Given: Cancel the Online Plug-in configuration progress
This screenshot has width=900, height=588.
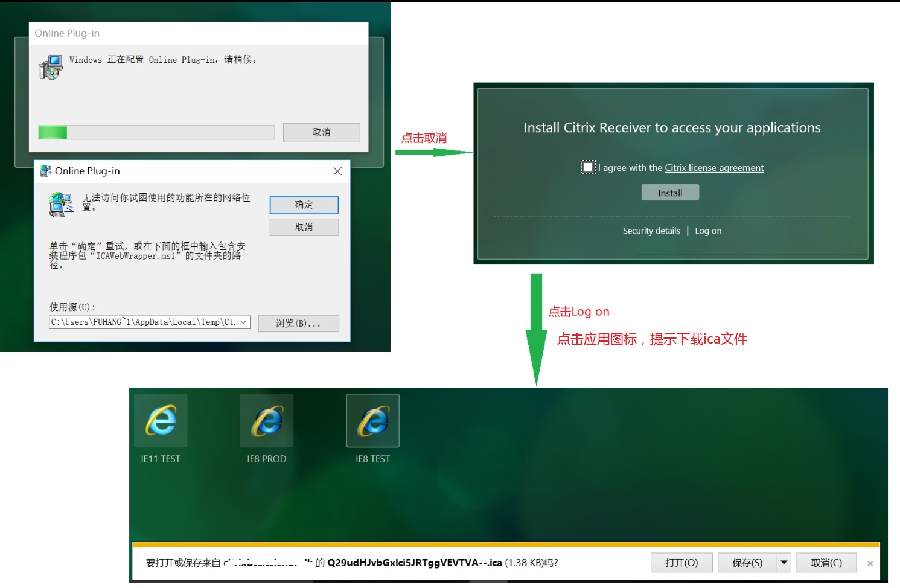Looking at the screenshot, I should [x=322, y=132].
